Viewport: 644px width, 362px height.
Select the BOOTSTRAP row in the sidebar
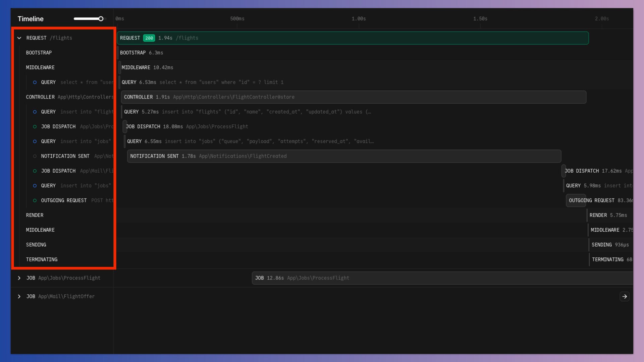pos(39,53)
